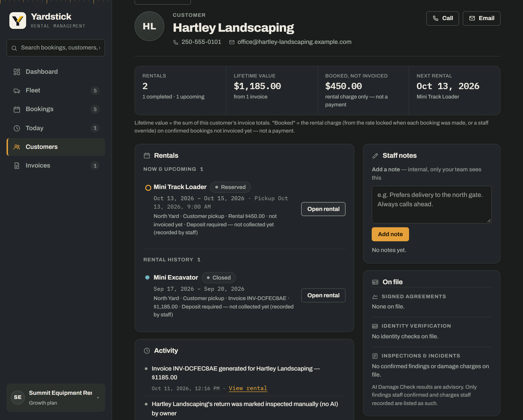523x420 pixels.
Task: Click the Dashboard grid icon
Action: (17, 72)
